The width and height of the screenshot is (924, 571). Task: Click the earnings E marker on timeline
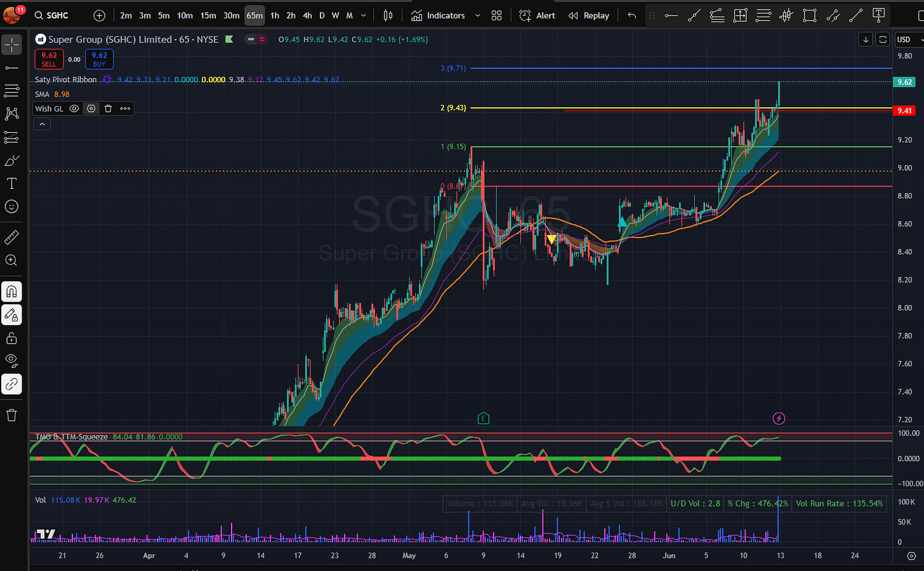click(x=484, y=418)
